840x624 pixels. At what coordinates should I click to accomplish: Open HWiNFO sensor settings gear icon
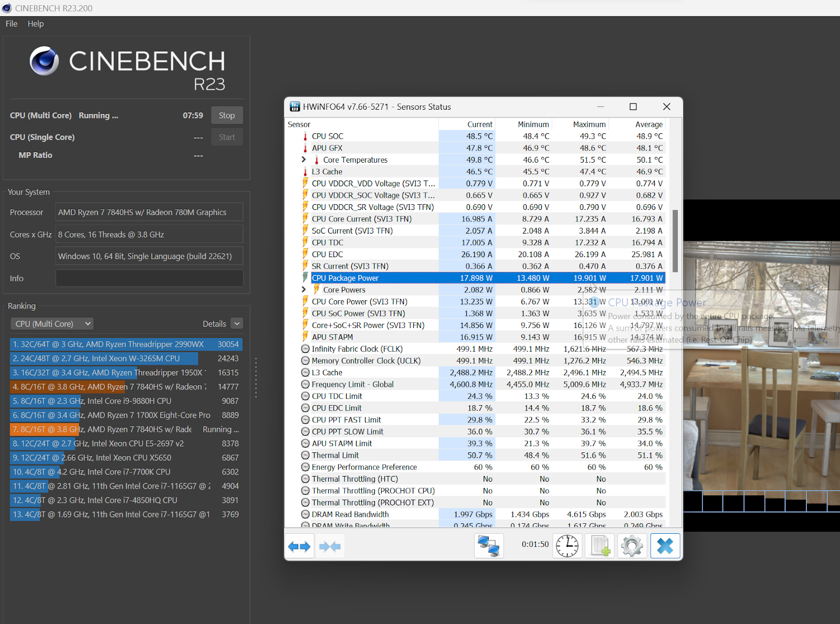click(x=632, y=546)
